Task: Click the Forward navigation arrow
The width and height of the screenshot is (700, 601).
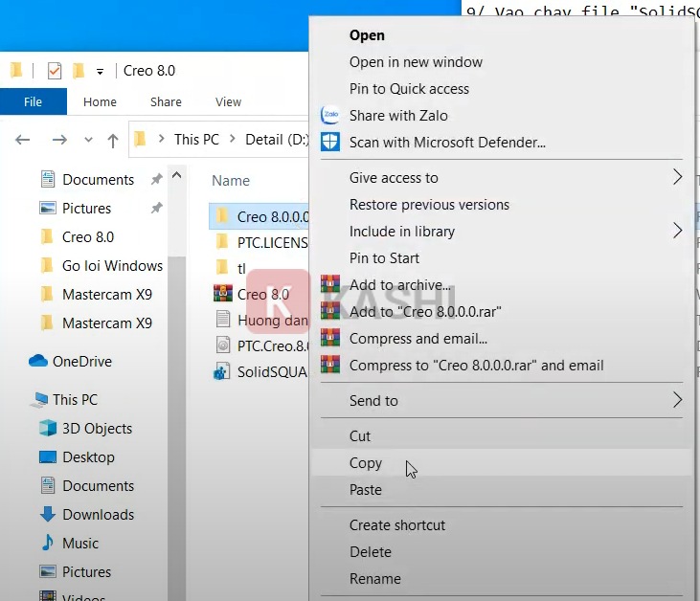Action: click(59, 140)
